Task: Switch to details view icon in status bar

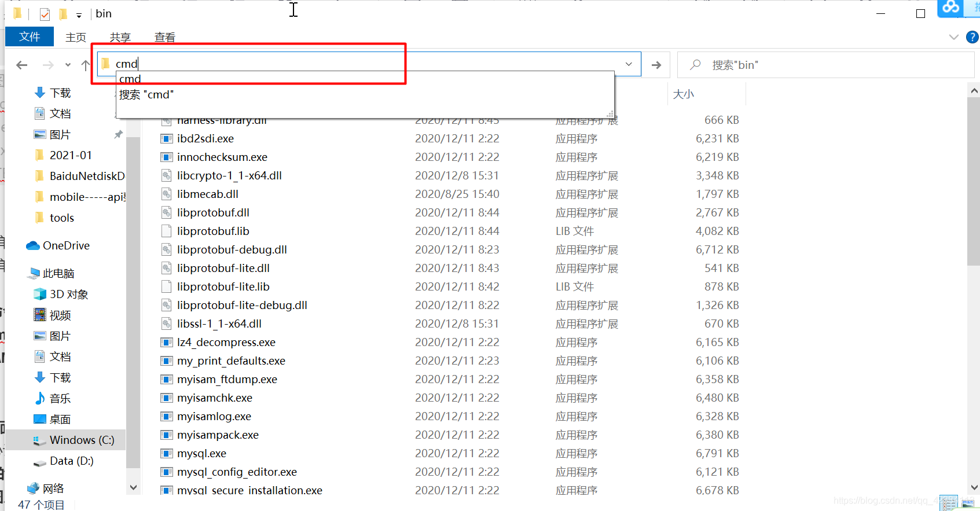Action: click(x=948, y=503)
